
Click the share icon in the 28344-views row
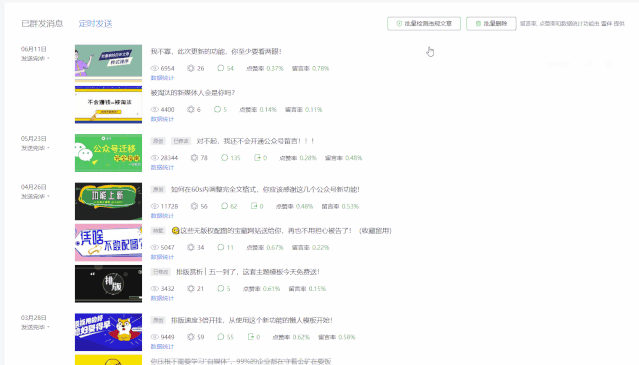pos(257,157)
